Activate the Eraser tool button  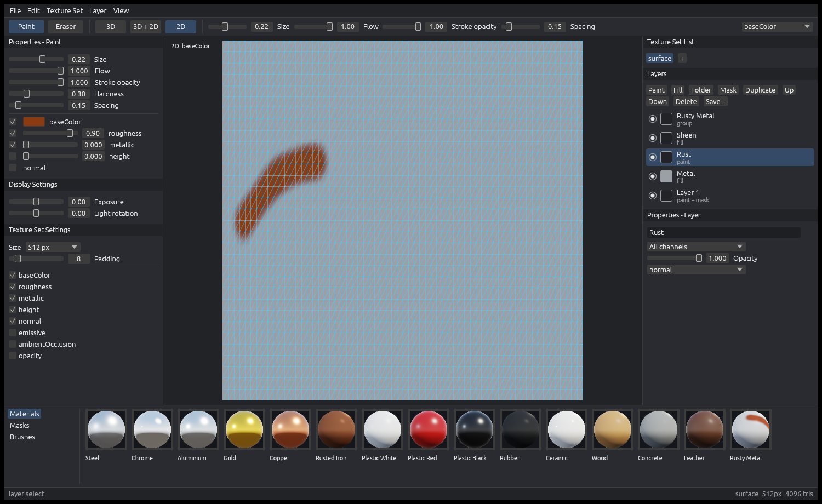pyautogui.click(x=66, y=26)
